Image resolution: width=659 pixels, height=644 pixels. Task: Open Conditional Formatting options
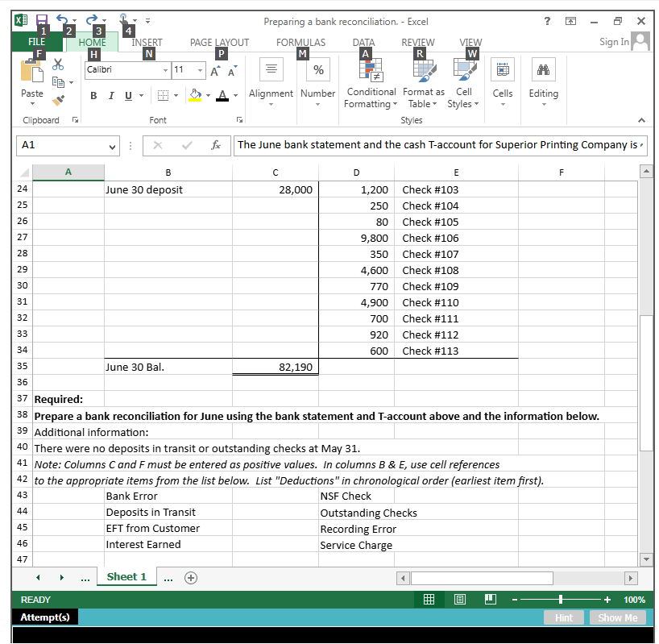[x=371, y=81]
